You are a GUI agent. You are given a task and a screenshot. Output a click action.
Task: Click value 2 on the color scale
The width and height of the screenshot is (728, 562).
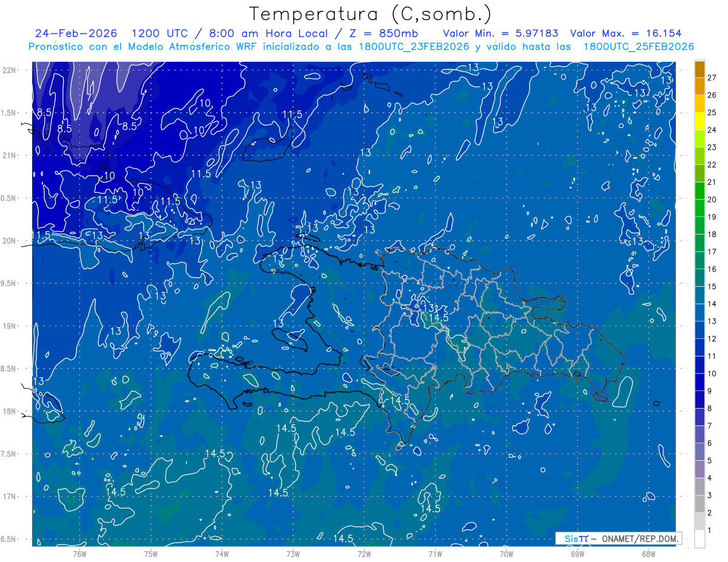(x=710, y=513)
